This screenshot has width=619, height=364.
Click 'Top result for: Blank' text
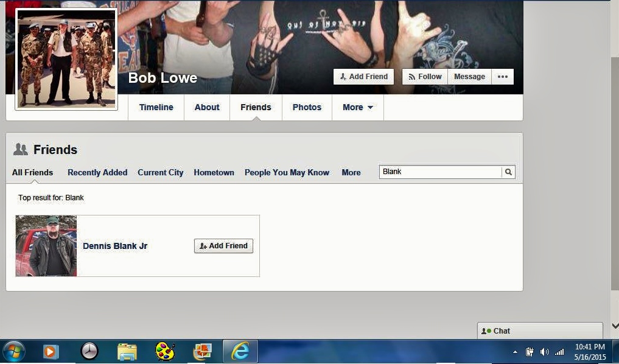pos(51,197)
